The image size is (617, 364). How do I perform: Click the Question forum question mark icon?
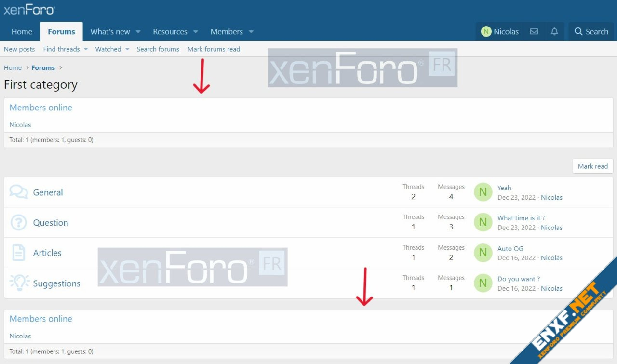[19, 223]
